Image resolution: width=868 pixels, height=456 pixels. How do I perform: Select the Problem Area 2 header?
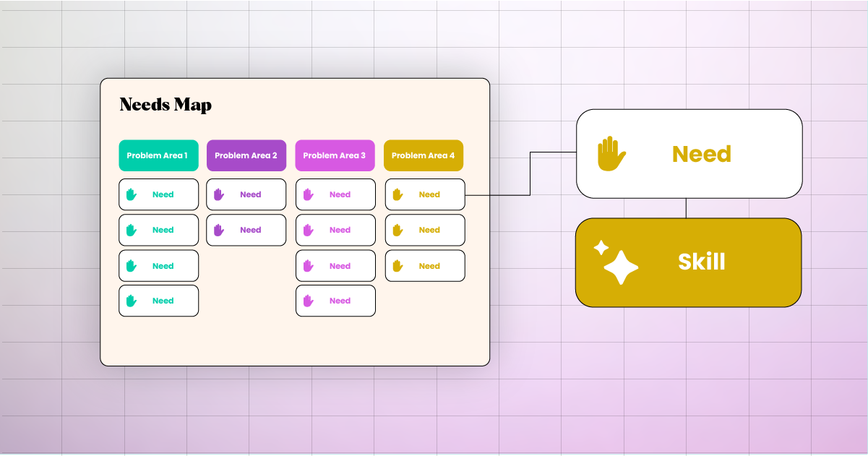click(x=246, y=155)
